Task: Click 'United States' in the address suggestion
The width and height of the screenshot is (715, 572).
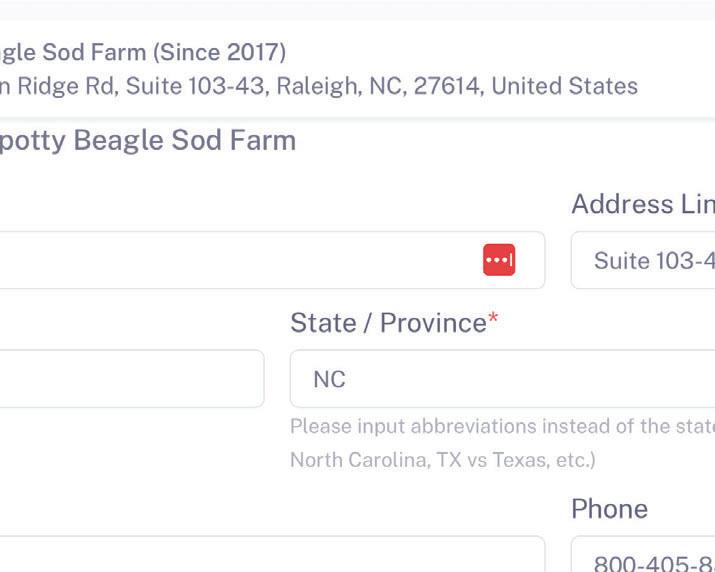Action: coord(564,86)
